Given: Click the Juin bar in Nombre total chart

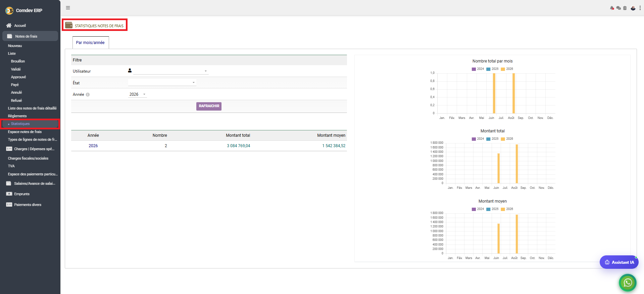Looking at the screenshot, I should [x=494, y=93].
